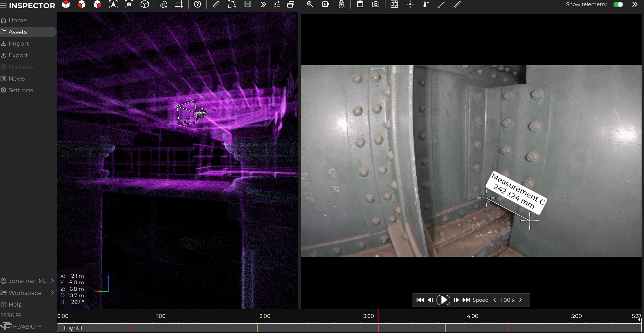Go to Settings in the sidebar
This screenshot has width=644, height=333.
[21, 90]
